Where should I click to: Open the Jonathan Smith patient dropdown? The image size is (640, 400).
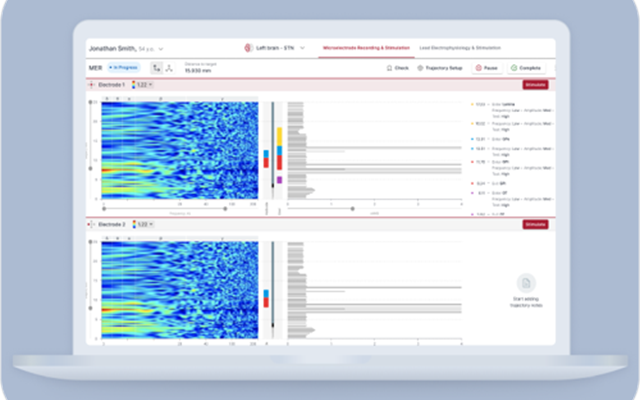(126, 49)
